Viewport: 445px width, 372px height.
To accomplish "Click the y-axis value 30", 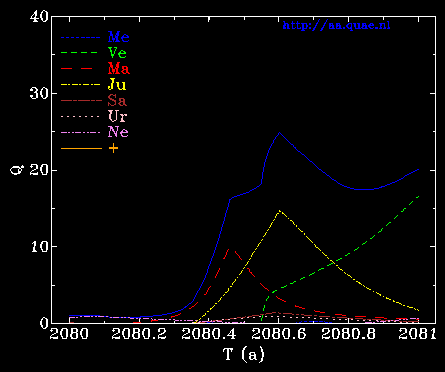I will pos(39,94).
